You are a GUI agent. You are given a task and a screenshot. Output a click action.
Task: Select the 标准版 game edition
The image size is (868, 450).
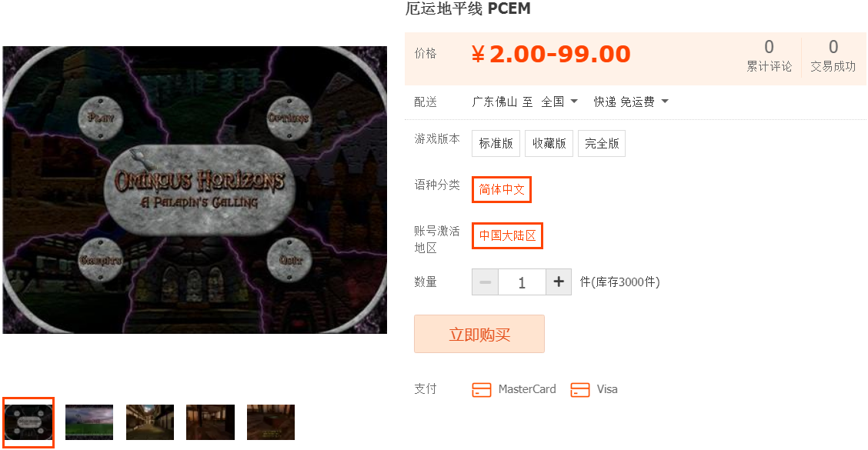click(x=496, y=143)
